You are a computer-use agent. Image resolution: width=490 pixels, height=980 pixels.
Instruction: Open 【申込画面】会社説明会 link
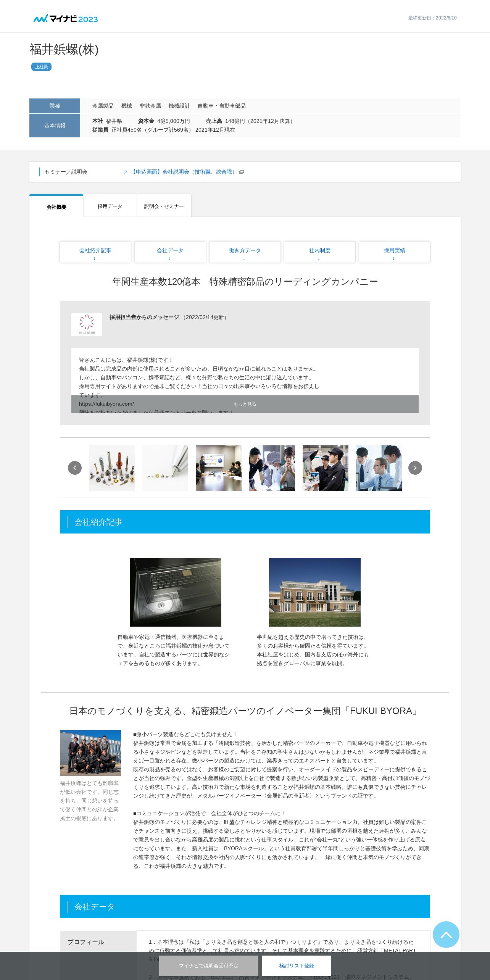click(x=184, y=172)
